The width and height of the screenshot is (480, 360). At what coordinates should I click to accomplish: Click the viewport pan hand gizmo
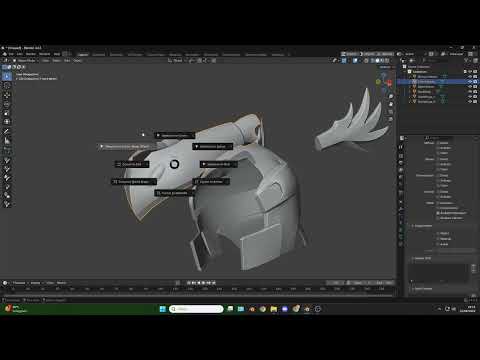coord(391,104)
